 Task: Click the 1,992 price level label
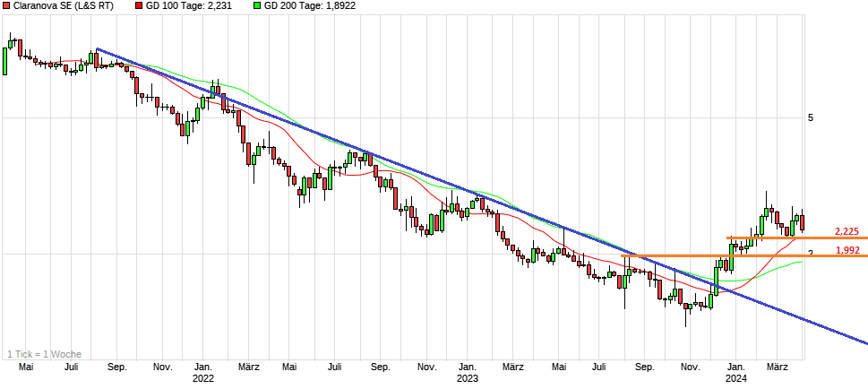(846, 249)
